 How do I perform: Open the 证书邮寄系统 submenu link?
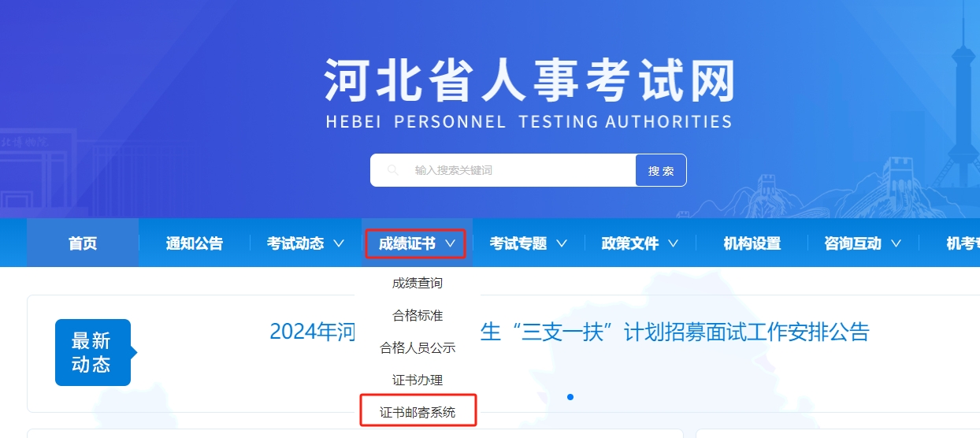coord(418,412)
